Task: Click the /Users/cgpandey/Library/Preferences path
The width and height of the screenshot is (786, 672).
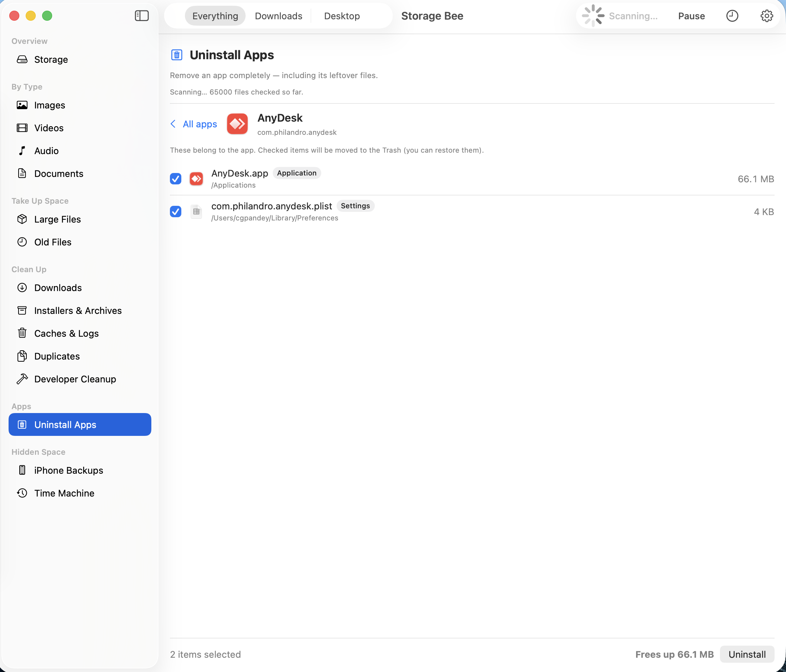Action: pos(274,218)
